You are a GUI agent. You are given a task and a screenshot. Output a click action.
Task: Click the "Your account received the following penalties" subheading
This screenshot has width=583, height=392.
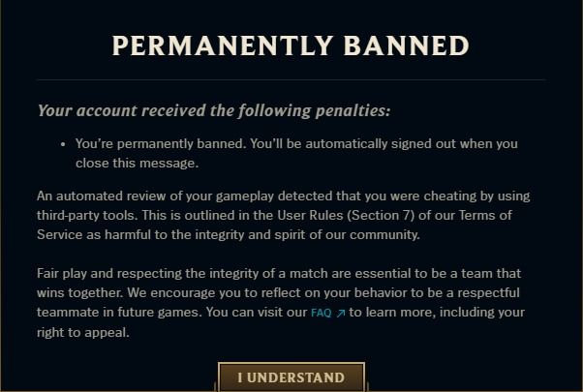pyautogui.click(x=213, y=110)
